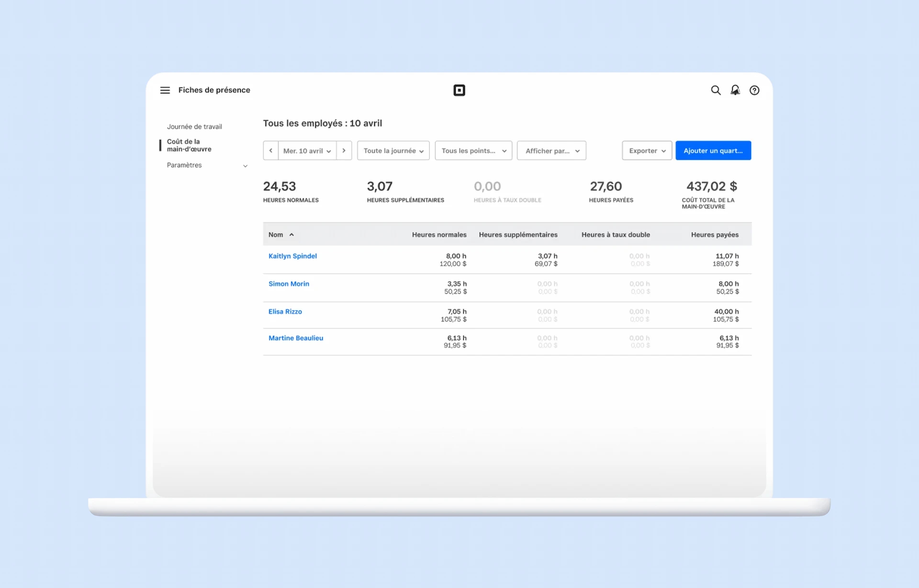Switch to Coût de la main-d'œuvre
Viewport: 919px width, 588px height.
tap(189, 145)
